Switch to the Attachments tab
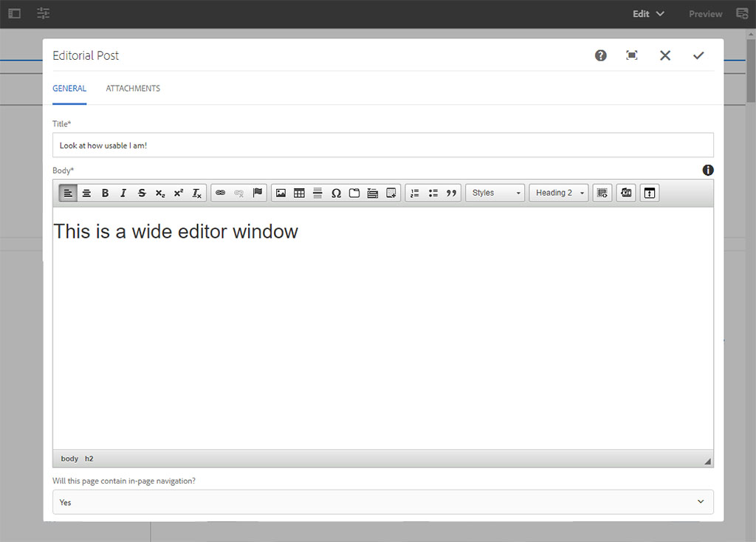 133,88
